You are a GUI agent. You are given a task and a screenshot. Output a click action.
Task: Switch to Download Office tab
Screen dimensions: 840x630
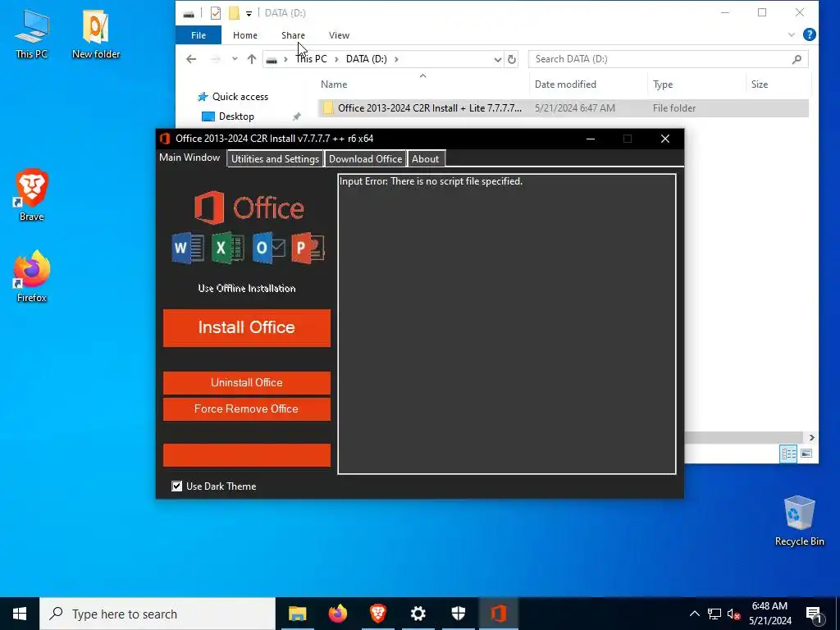[x=365, y=159]
